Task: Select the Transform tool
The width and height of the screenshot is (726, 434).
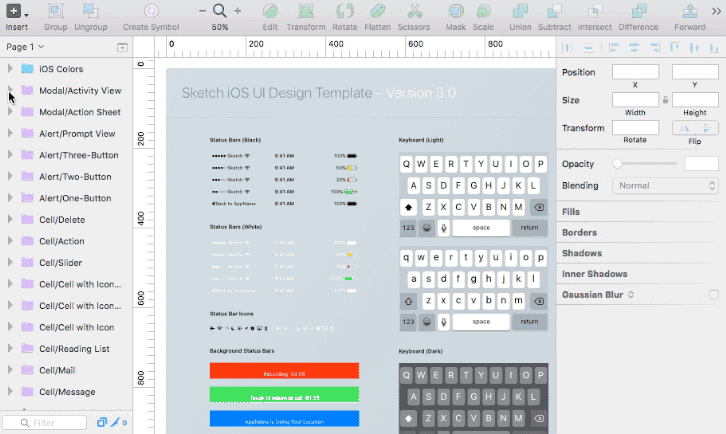Action: (306, 11)
